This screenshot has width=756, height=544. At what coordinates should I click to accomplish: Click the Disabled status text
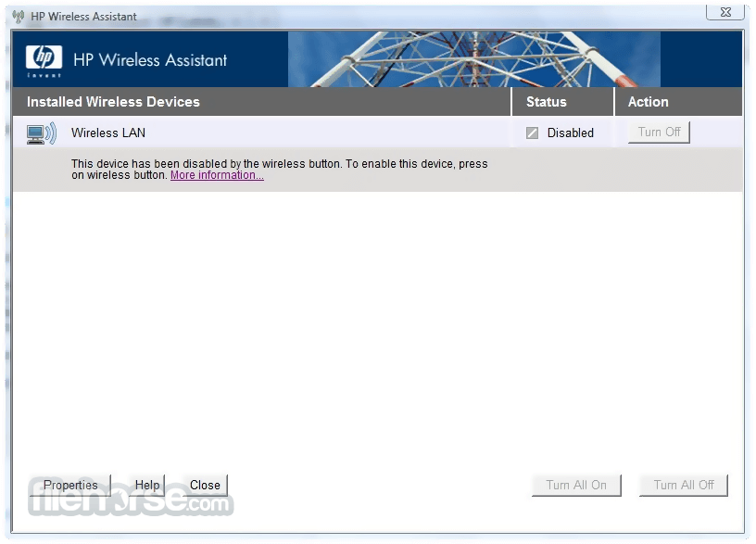coord(571,133)
